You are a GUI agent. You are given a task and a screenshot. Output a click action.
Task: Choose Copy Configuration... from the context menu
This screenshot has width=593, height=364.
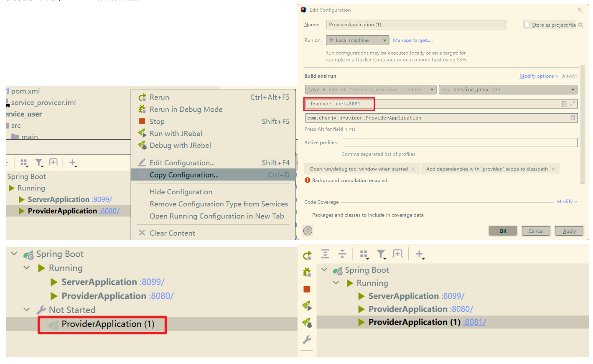(214, 175)
